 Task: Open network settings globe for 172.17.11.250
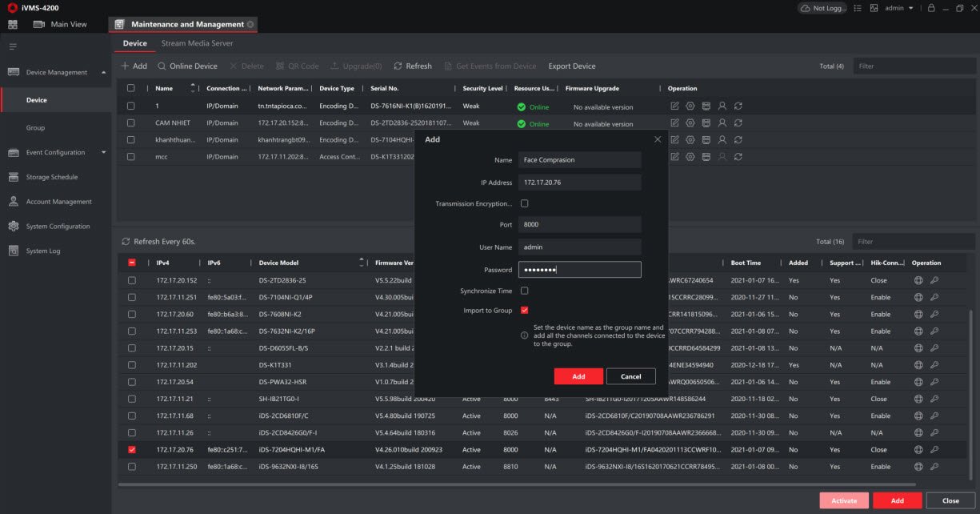918,467
